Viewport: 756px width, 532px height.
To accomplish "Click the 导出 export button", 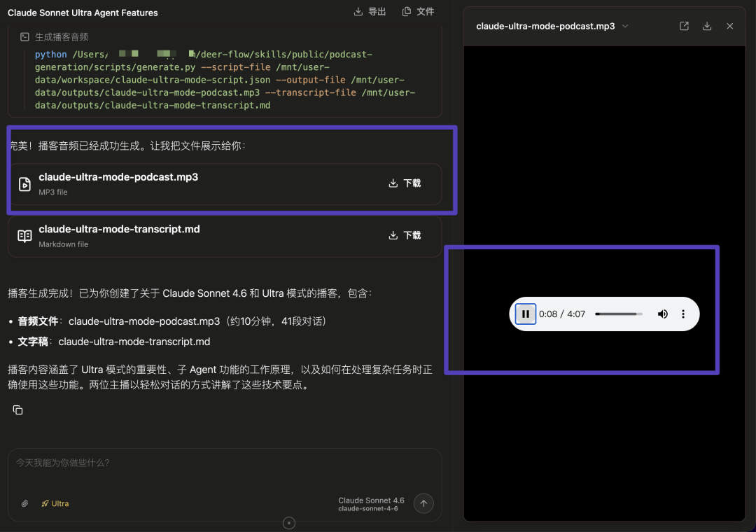I will (370, 11).
